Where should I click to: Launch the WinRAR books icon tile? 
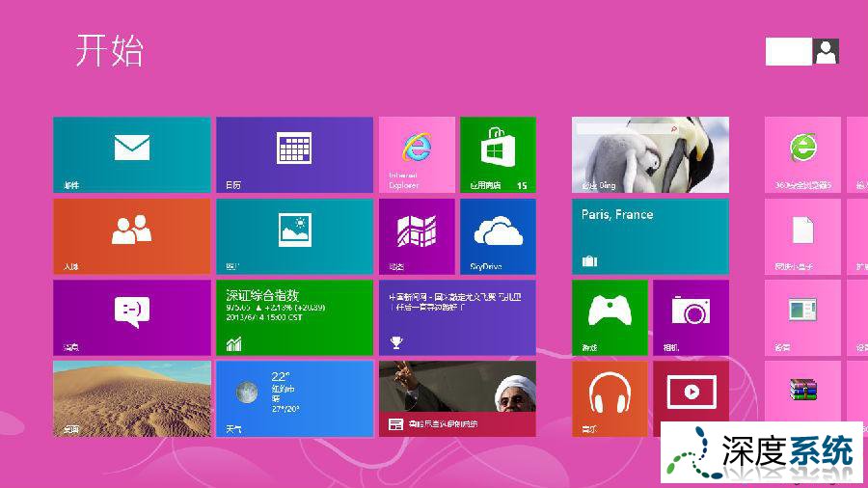(x=802, y=392)
